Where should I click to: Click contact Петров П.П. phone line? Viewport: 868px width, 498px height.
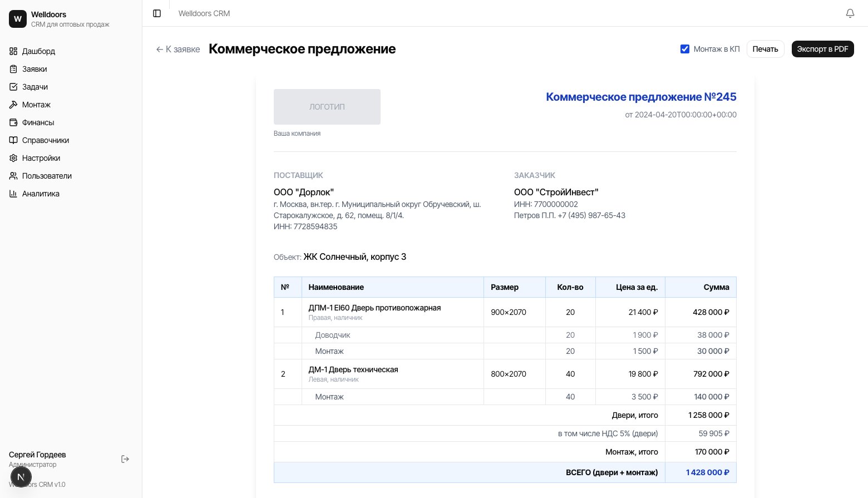coord(570,215)
